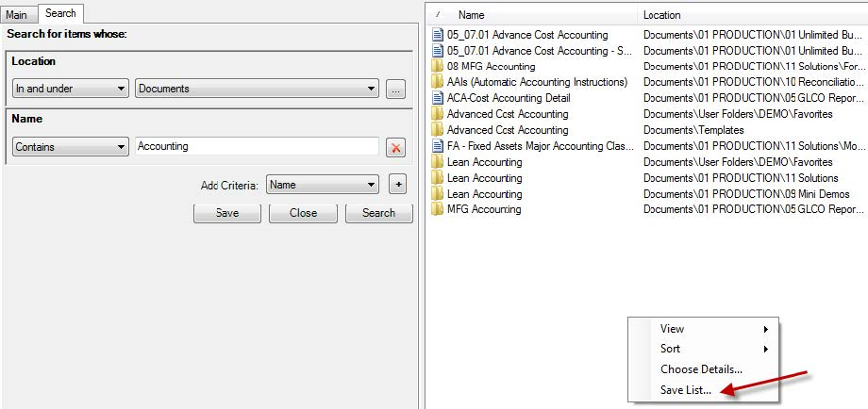868x409 pixels.
Task: Open the Add Criteria Name dropdown
Action: click(323, 185)
